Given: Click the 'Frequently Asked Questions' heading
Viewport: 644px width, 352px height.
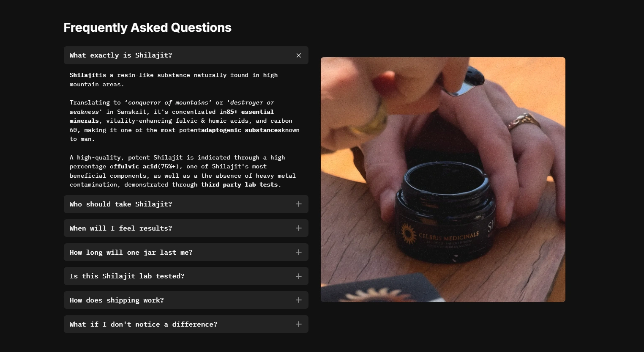Looking at the screenshot, I should click(147, 27).
